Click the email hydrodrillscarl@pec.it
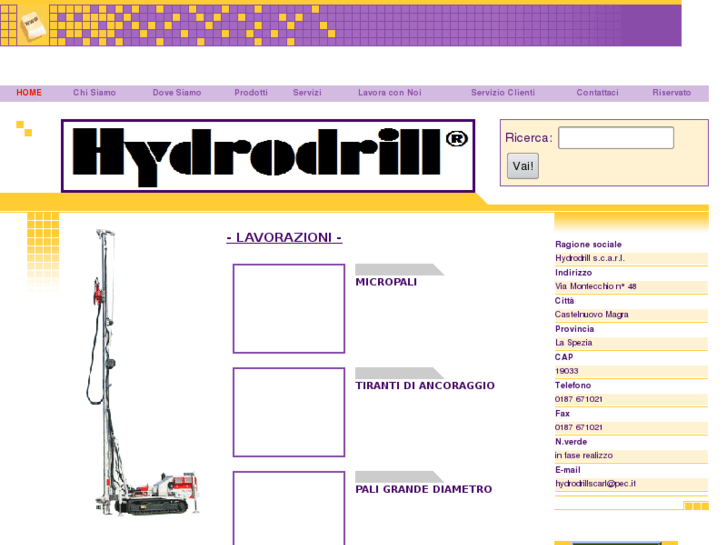Screen dimensions: 727x545 [595, 484]
